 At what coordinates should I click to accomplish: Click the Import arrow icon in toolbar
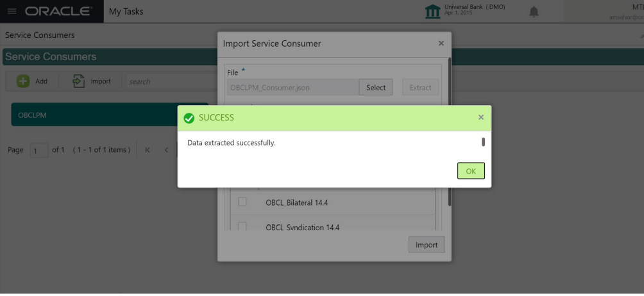click(x=78, y=81)
